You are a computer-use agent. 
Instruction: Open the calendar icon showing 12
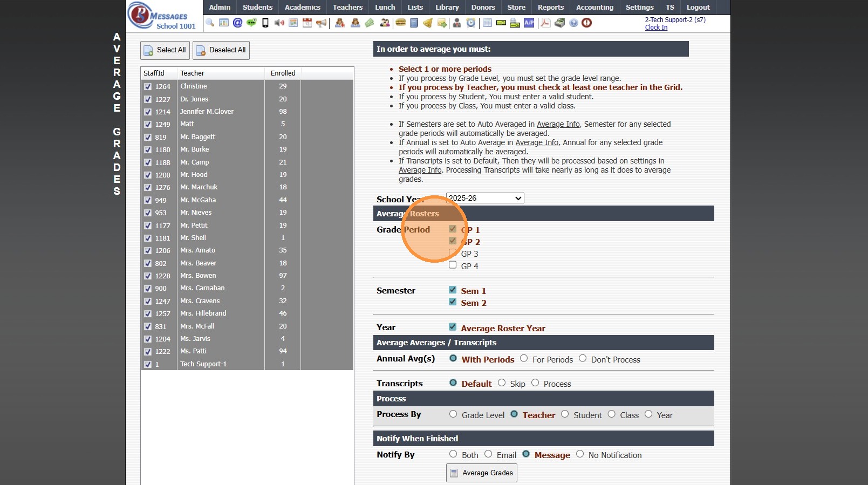tap(307, 23)
